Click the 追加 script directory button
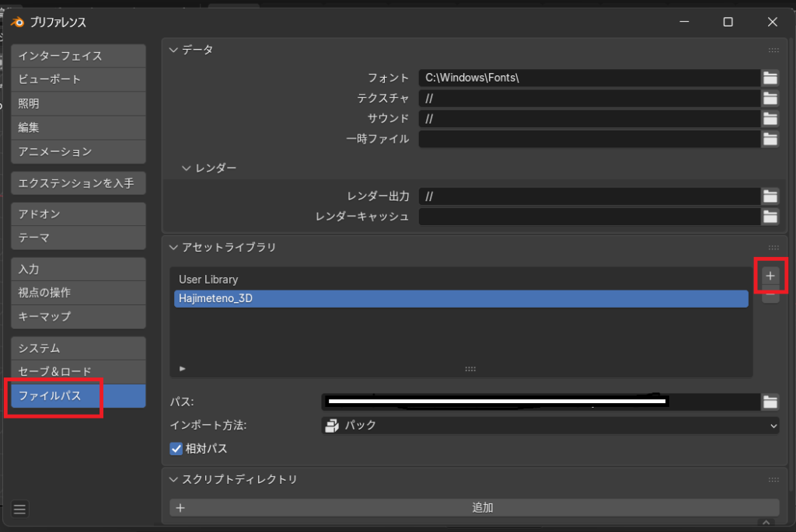This screenshot has height=532, width=796. pyautogui.click(x=474, y=508)
